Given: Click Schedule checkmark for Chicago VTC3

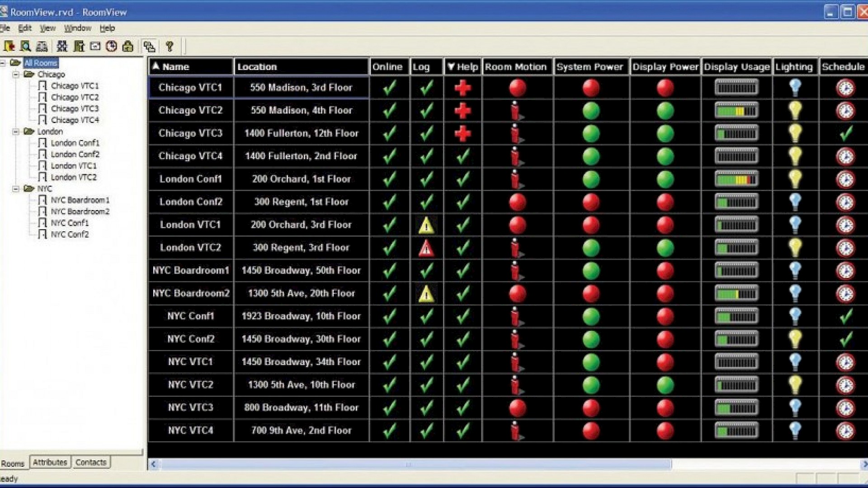Looking at the screenshot, I should point(846,133).
